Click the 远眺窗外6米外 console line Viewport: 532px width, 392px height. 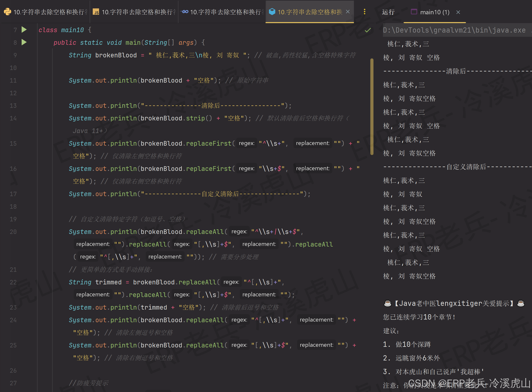[412, 358]
